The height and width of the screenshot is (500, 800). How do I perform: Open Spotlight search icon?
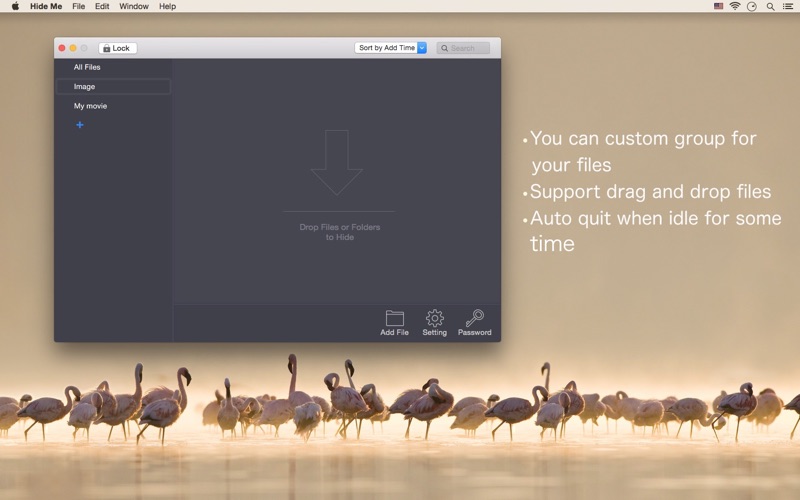770,6
